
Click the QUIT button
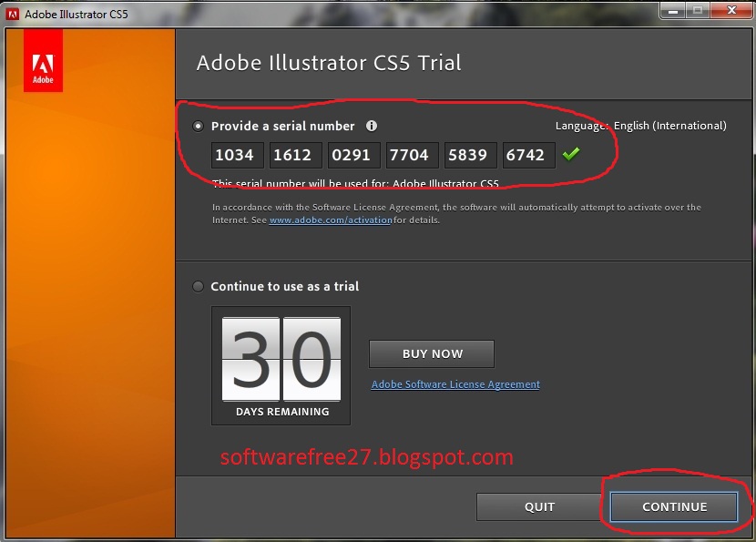tap(539, 506)
